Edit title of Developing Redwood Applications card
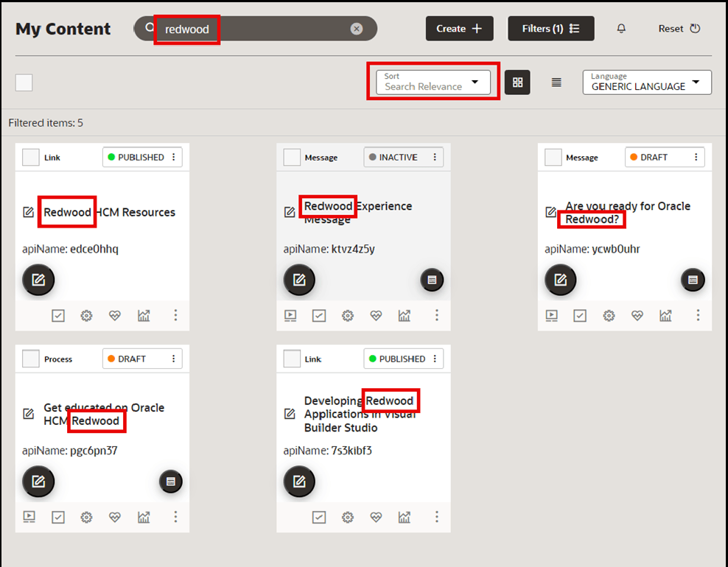Image resolution: width=728 pixels, height=567 pixels. pos(290,413)
